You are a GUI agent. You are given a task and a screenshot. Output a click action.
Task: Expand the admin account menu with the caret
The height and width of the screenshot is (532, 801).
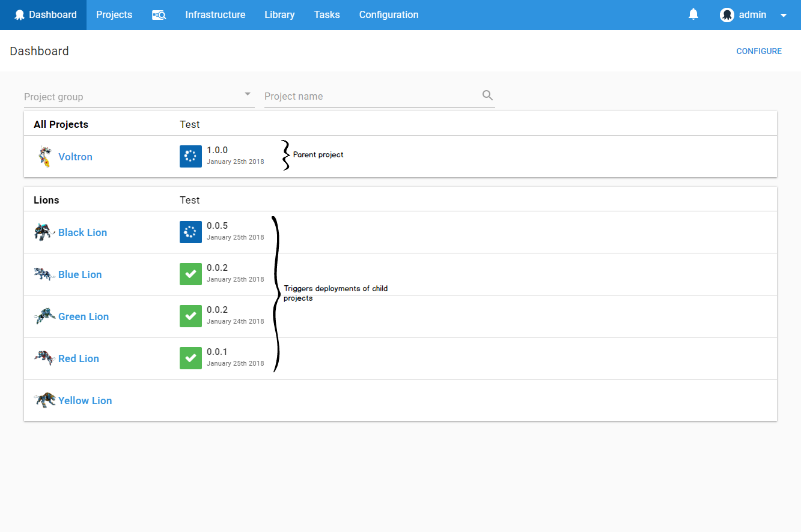pos(784,14)
